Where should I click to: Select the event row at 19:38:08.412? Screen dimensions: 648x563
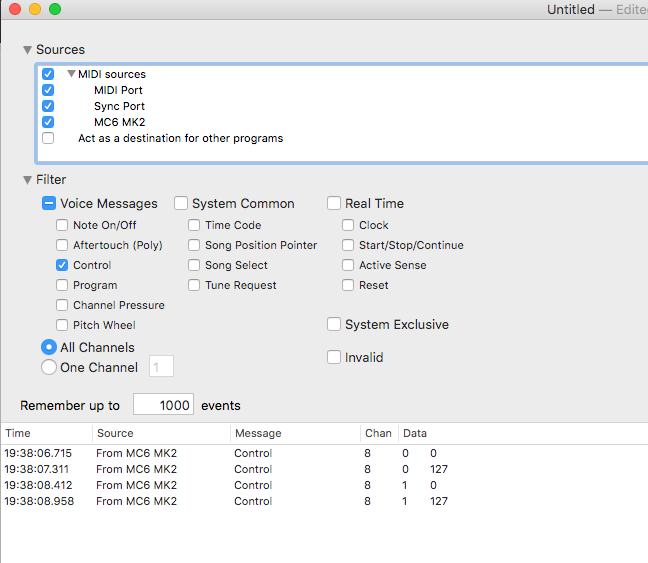325,485
